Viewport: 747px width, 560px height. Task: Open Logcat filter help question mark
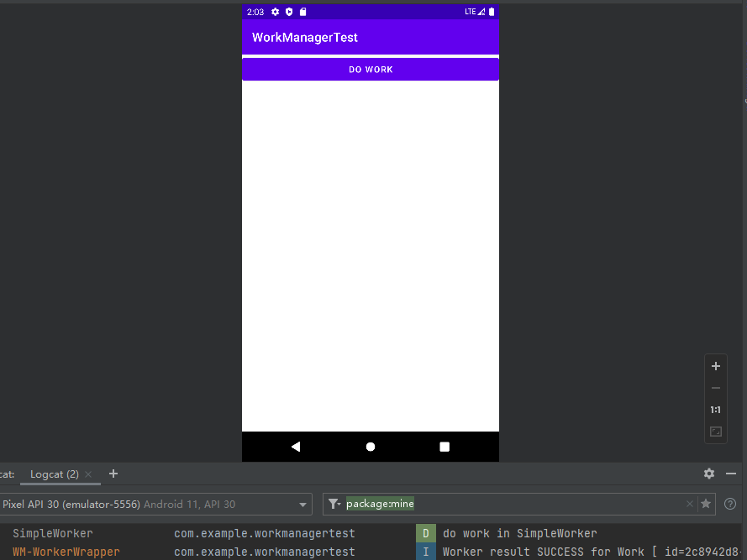[x=730, y=504]
